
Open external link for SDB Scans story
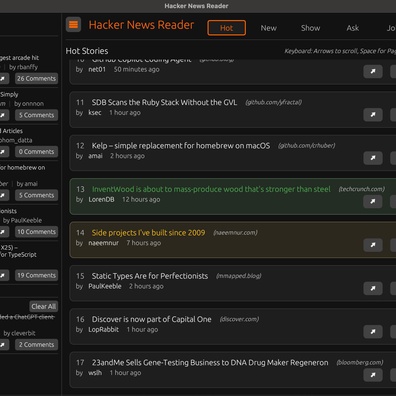click(373, 115)
